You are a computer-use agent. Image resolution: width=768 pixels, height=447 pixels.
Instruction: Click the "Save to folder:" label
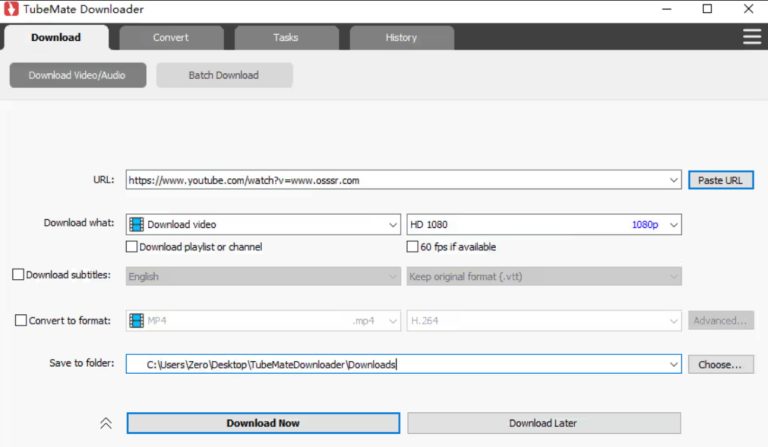tap(82, 363)
